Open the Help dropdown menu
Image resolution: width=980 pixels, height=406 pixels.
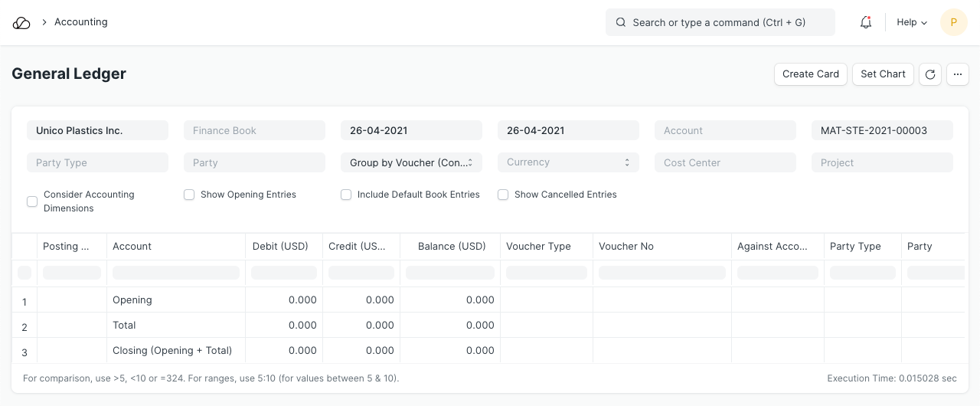click(912, 23)
